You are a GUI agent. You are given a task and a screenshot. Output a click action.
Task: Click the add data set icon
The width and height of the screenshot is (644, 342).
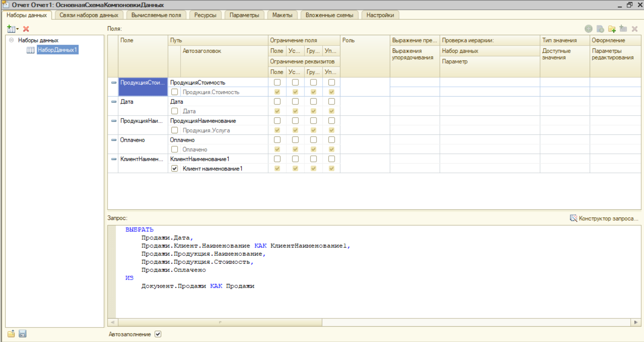pyautogui.click(x=12, y=29)
